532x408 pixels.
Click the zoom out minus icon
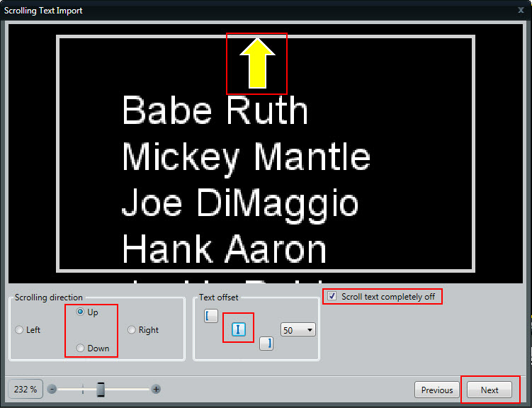pos(52,390)
